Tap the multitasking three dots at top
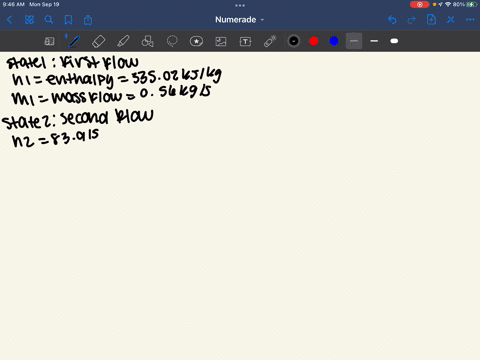 click(x=240, y=5)
